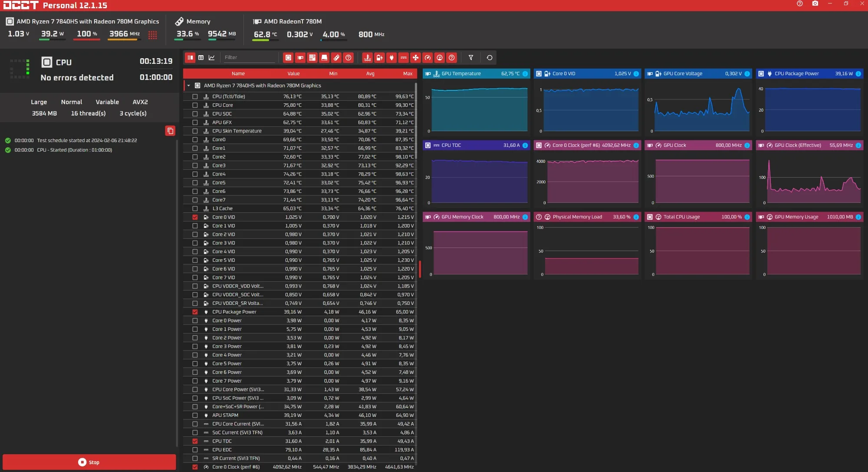Toggle the temperature sensors filter icon
Screen dimensions: 868x472
click(367, 58)
